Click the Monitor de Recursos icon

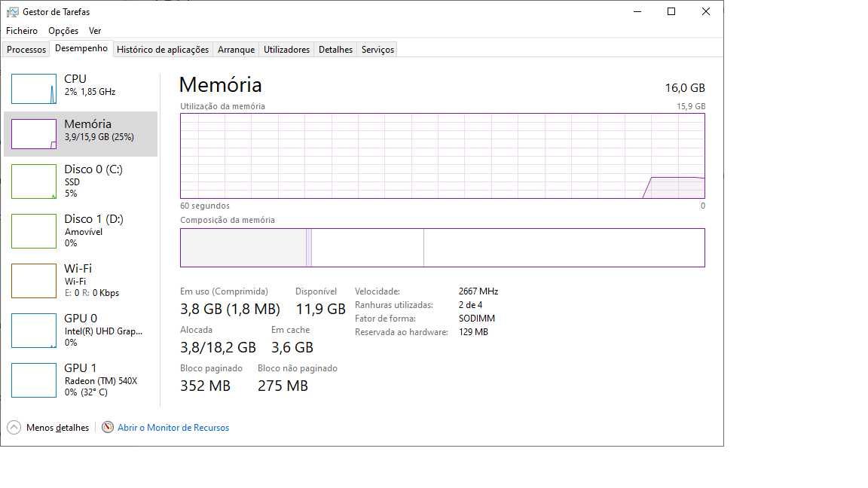coord(108,427)
